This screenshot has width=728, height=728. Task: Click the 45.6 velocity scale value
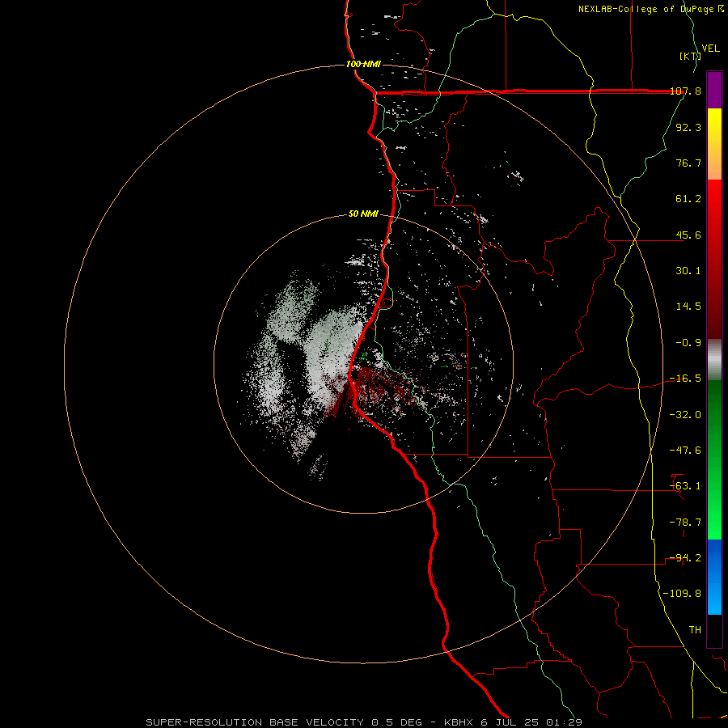coord(688,235)
